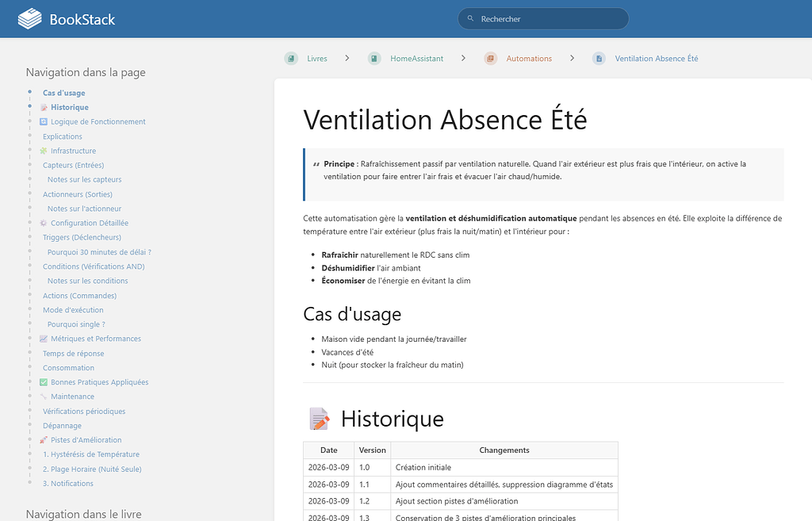
Task: Click the chart icon before Métriques et Performances
Action: coord(44,339)
